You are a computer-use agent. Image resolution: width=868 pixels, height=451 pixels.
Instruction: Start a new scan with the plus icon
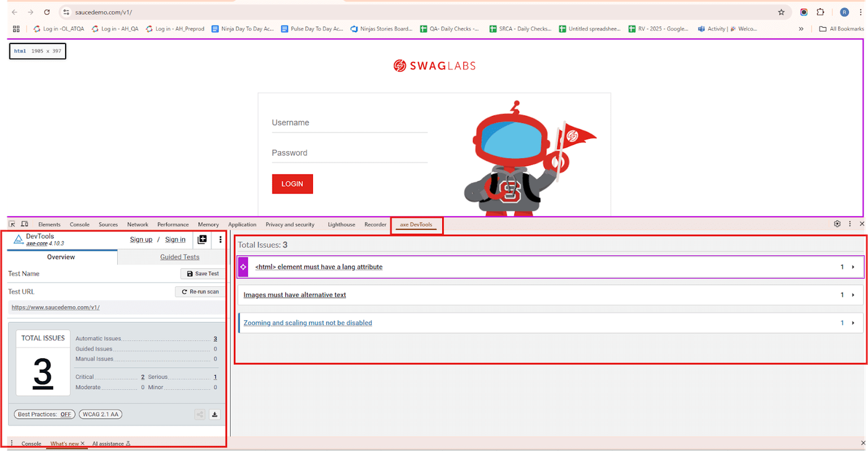tap(202, 240)
